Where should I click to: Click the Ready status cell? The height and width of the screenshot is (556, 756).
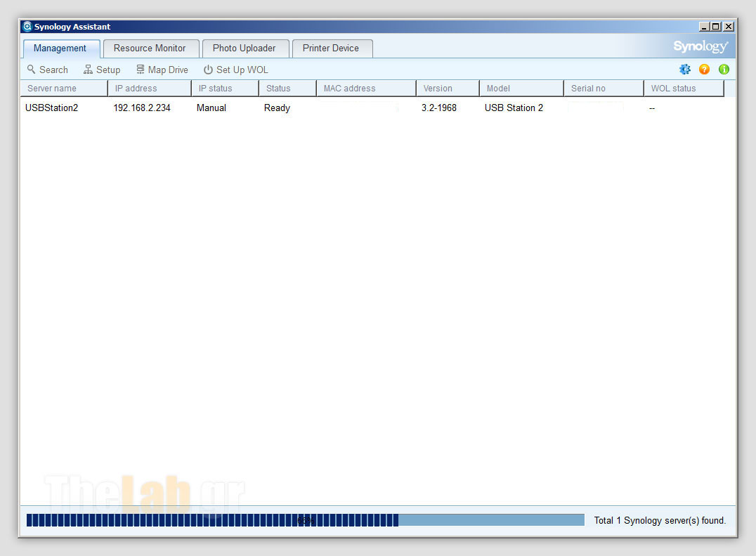tap(277, 108)
